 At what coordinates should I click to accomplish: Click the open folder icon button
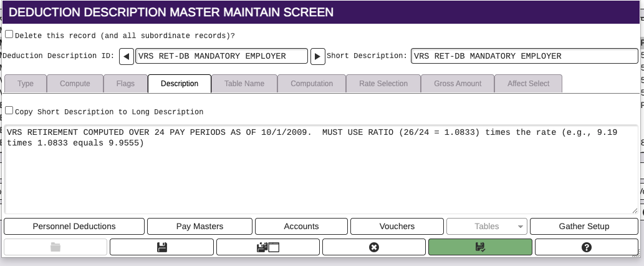55,247
